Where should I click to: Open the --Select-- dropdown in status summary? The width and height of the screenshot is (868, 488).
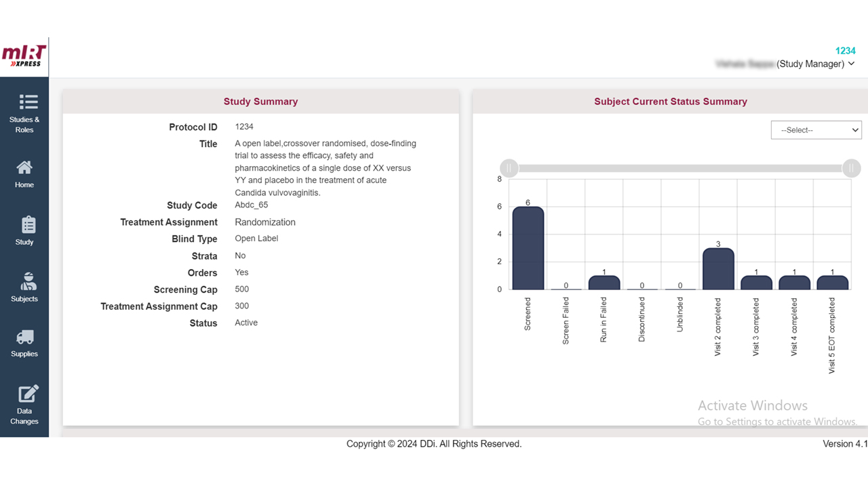pos(816,130)
